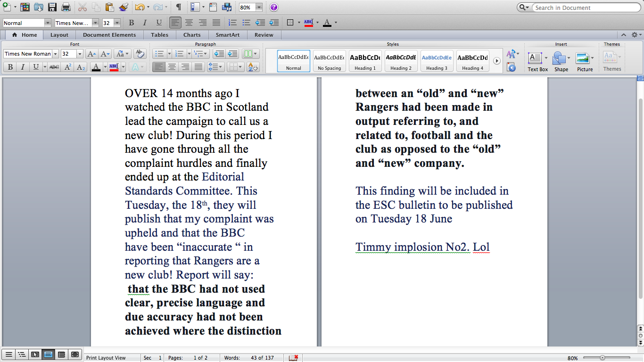Paste from clipboard icon
This screenshot has height=362, width=644.
coord(110,7)
